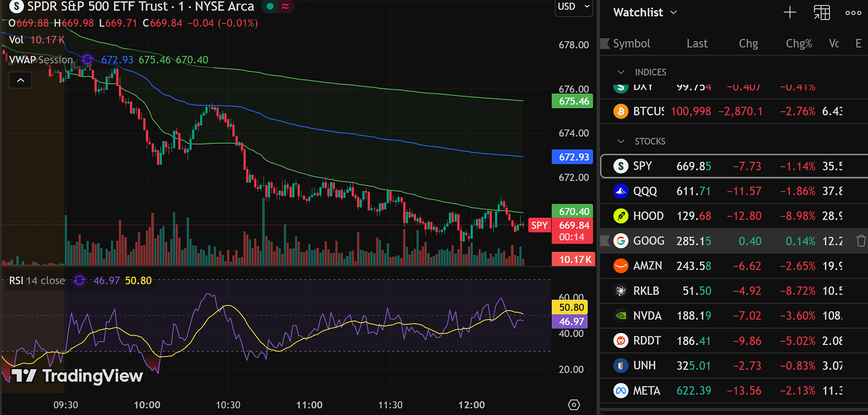Sort watchlist by Chg% column header

(x=799, y=43)
